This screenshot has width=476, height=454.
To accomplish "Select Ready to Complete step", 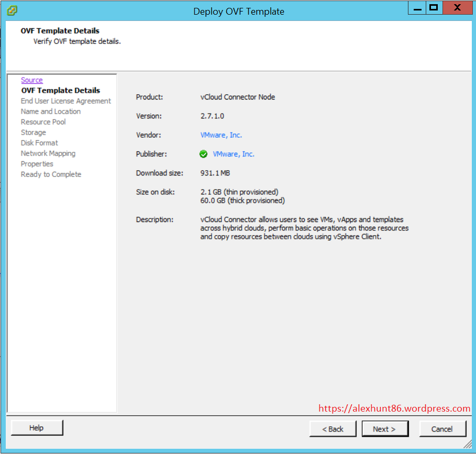I will pyautogui.click(x=51, y=174).
